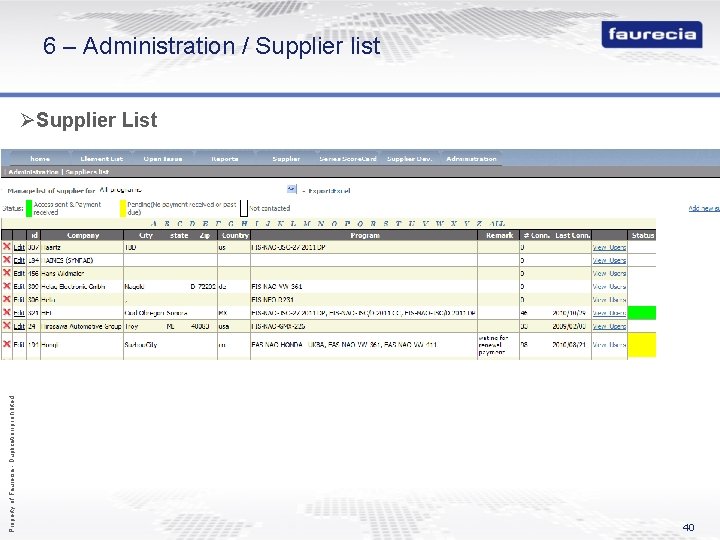Filter suppliers by letter Z
Image resolution: width=720 pixels, height=540 pixels.
pos(479,224)
